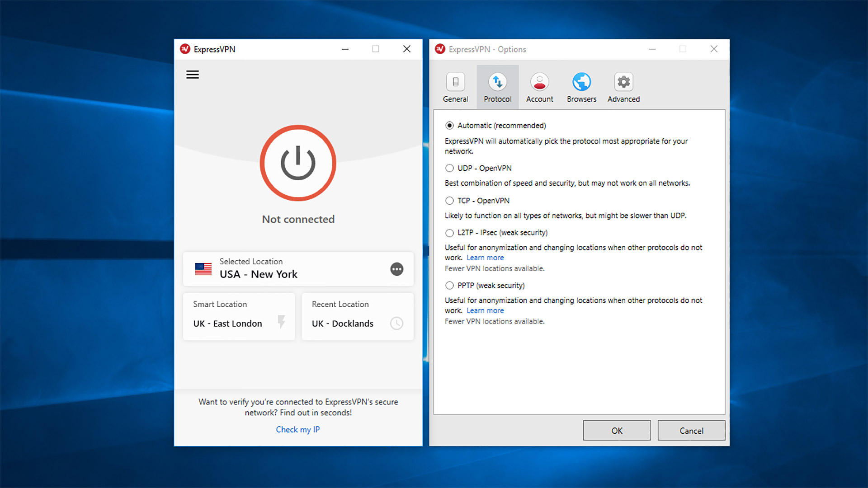
Task: Open the Account tab
Action: (540, 88)
